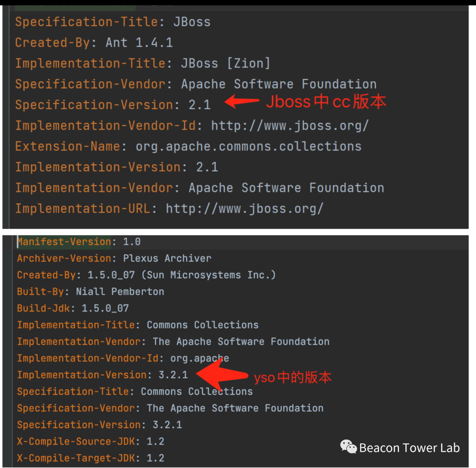Click the "Plexus Archiver" value
The width and height of the screenshot is (476, 468).
tap(167, 258)
